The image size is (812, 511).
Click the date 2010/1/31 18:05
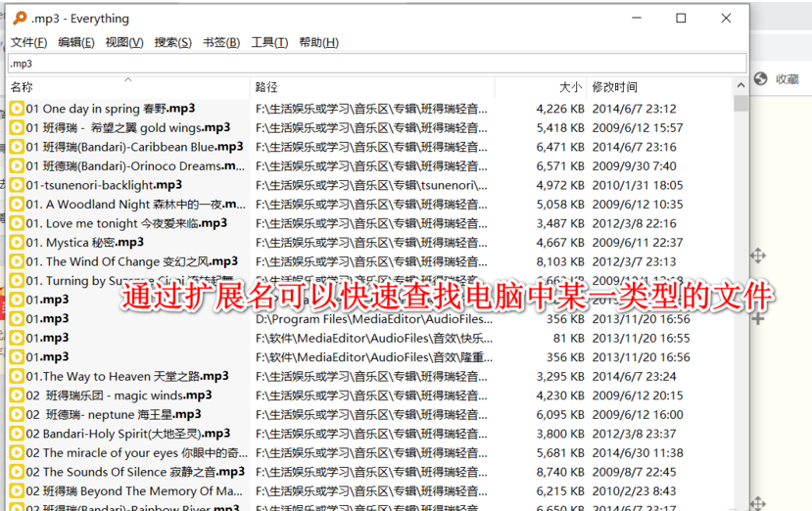(x=638, y=185)
